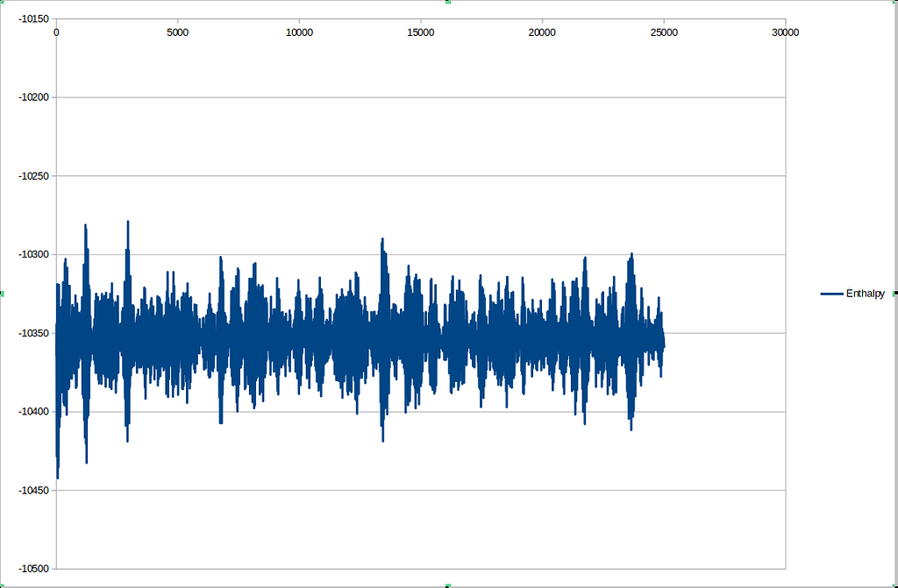898x588 pixels.
Task: Click the -10200 y-axis label
Action: 33,97
